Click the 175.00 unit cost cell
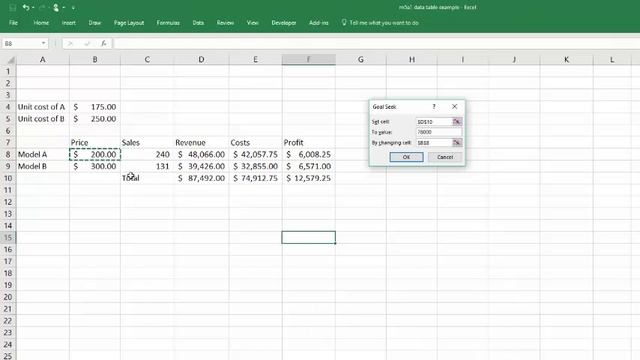 click(95, 107)
